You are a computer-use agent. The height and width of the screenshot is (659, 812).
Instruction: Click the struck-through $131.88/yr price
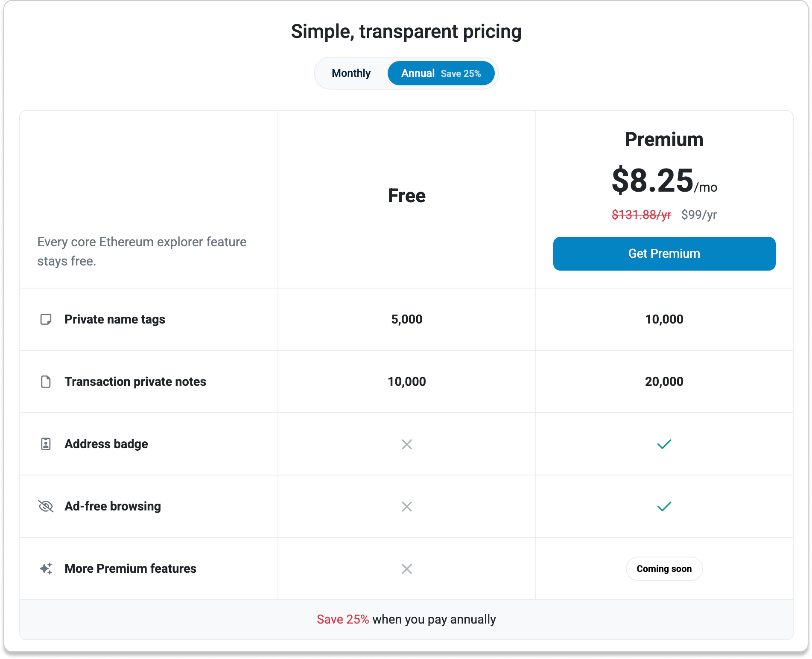tap(641, 214)
